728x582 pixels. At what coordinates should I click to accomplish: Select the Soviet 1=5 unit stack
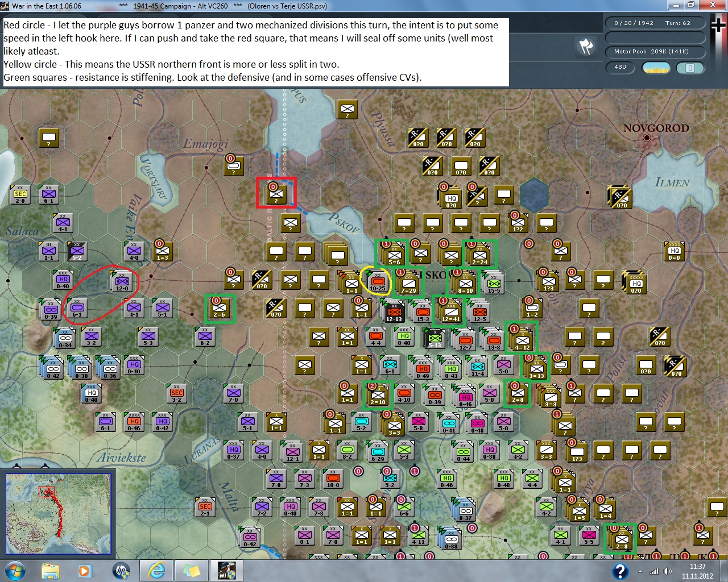(x=578, y=510)
